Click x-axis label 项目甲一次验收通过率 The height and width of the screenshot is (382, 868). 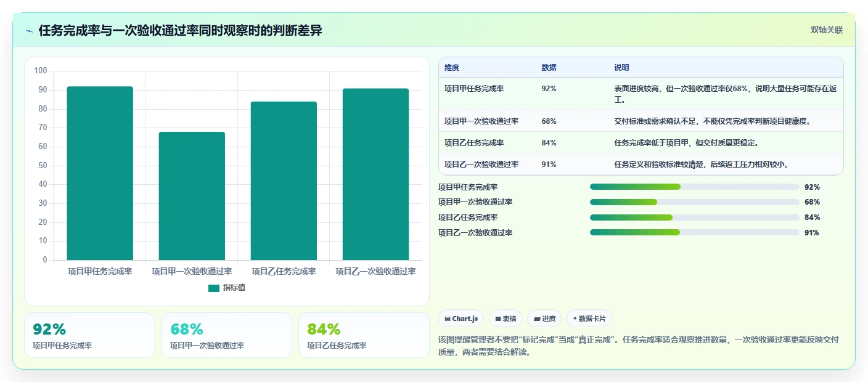(x=192, y=271)
